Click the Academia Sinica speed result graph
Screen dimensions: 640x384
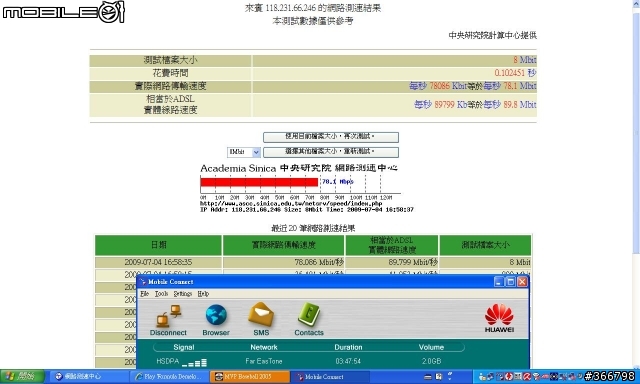coord(306,188)
